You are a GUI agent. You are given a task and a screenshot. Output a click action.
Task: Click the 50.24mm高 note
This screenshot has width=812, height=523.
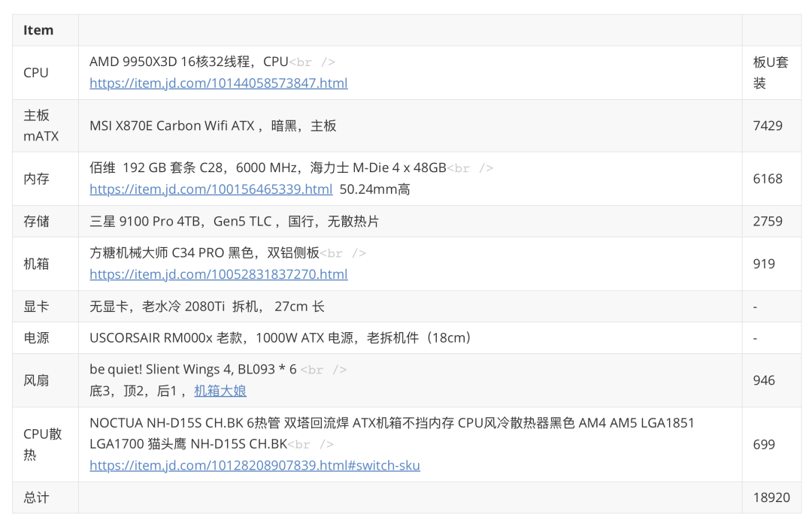[375, 189]
